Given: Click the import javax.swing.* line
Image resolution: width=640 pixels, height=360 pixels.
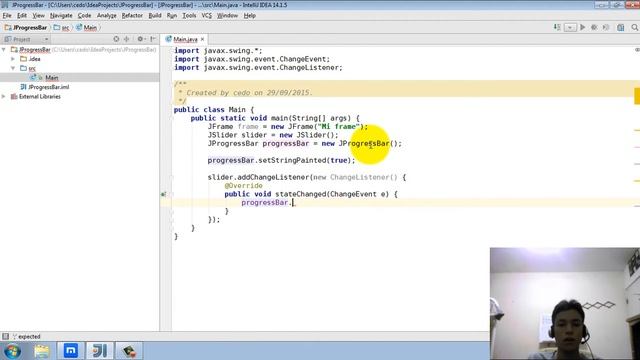Looking at the screenshot, I should 218,51.
